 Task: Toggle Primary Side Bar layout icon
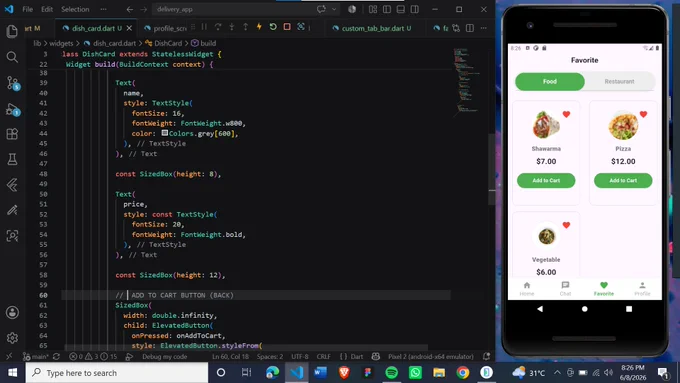(387, 9)
